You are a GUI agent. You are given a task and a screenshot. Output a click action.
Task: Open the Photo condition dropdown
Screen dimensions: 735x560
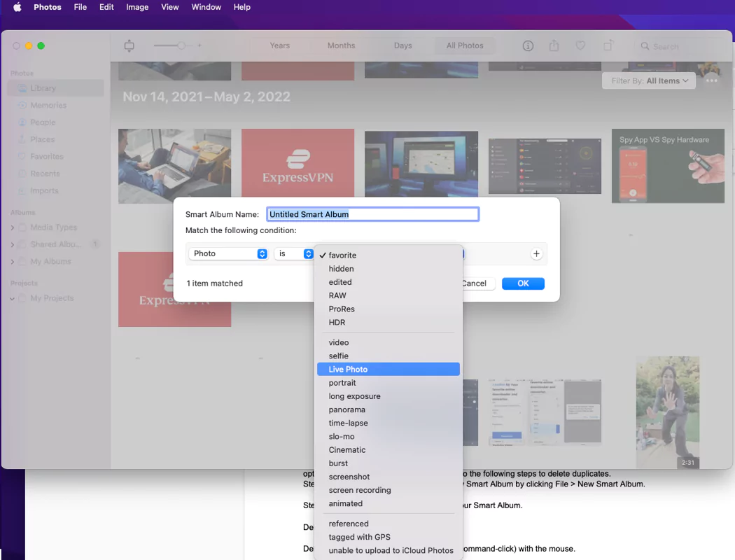pos(228,254)
